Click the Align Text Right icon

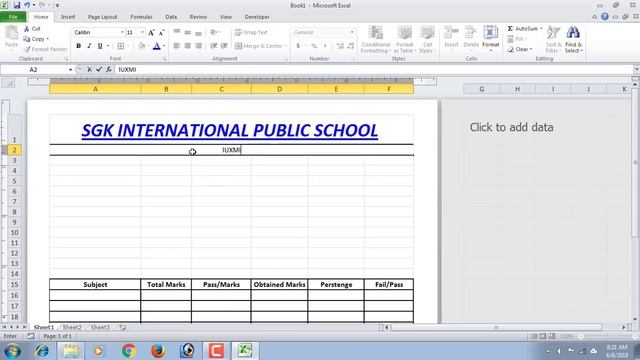[198, 46]
